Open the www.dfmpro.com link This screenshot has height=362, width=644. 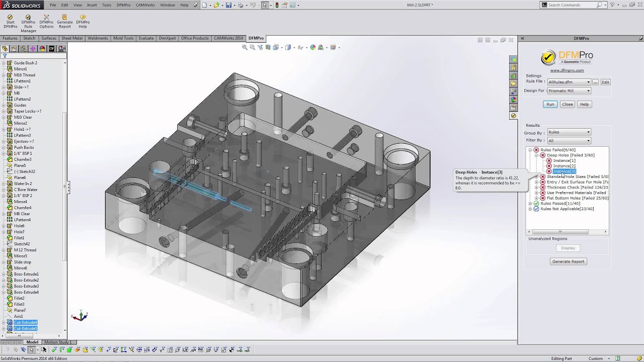pos(567,70)
